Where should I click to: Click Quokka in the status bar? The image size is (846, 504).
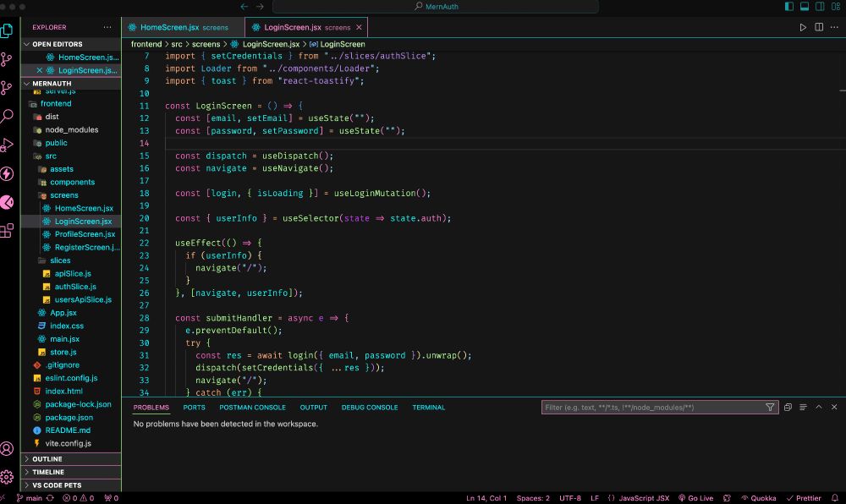(x=759, y=498)
